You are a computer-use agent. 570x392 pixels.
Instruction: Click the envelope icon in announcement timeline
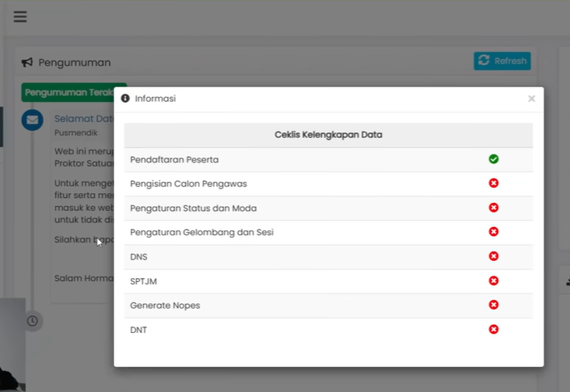[x=32, y=120]
